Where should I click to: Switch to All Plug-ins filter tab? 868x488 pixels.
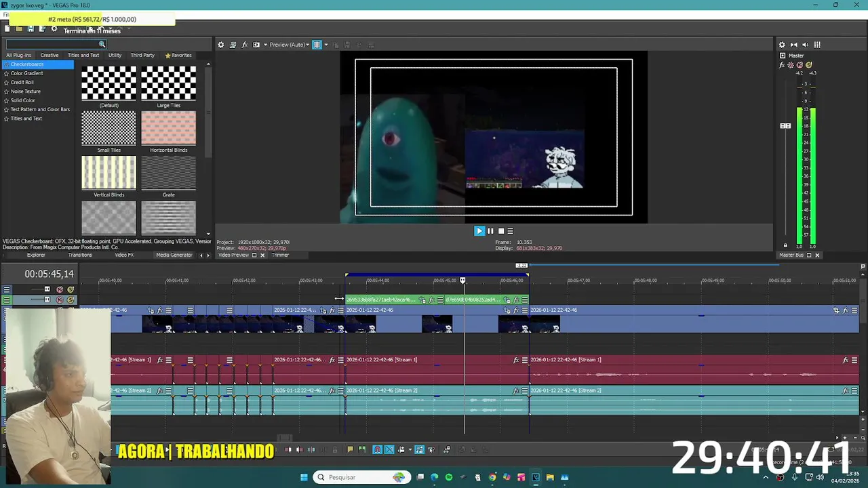tap(18, 55)
